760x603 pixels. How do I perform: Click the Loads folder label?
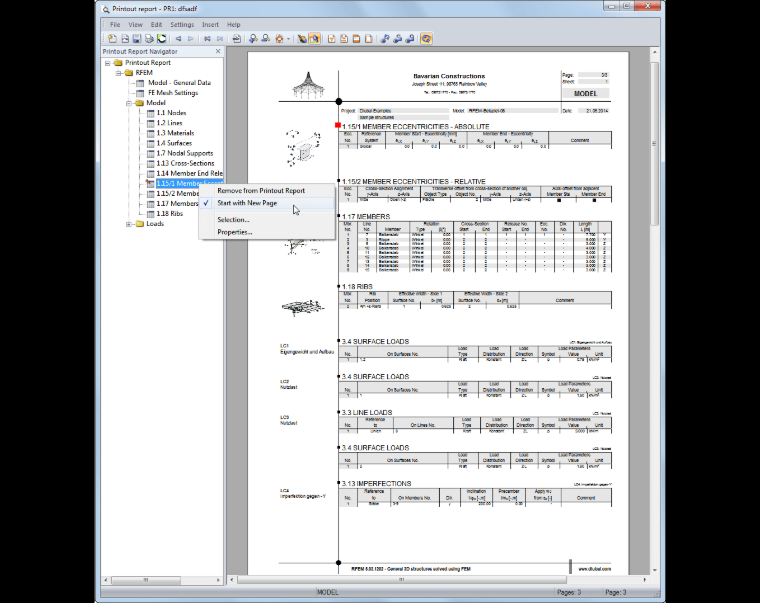click(155, 224)
